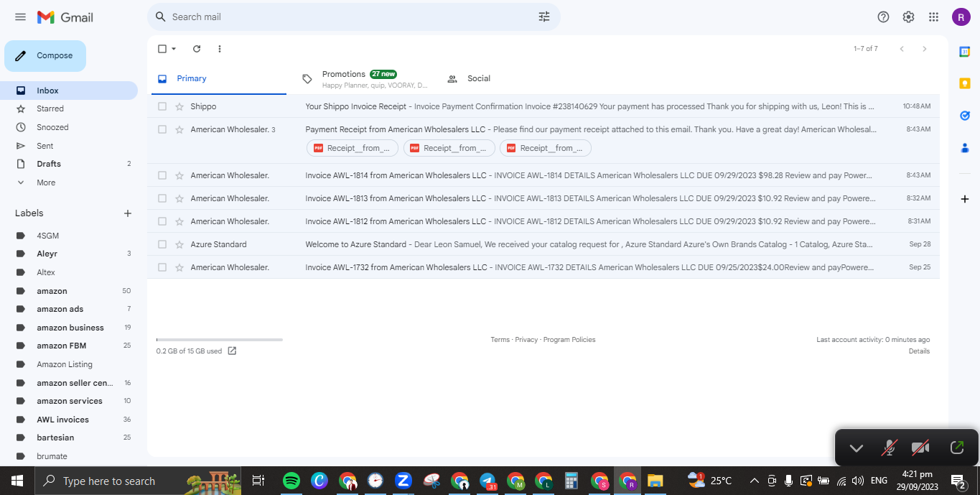
Task: Open the Program Policies link
Action: [x=569, y=340]
